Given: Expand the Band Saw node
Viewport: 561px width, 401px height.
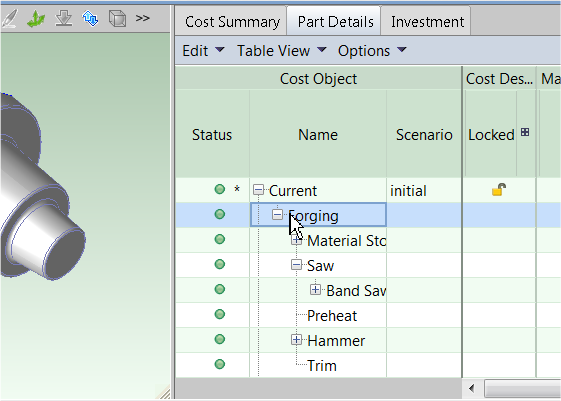Looking at the screenshot, I should pyautogui.click(x=315, y=289).
